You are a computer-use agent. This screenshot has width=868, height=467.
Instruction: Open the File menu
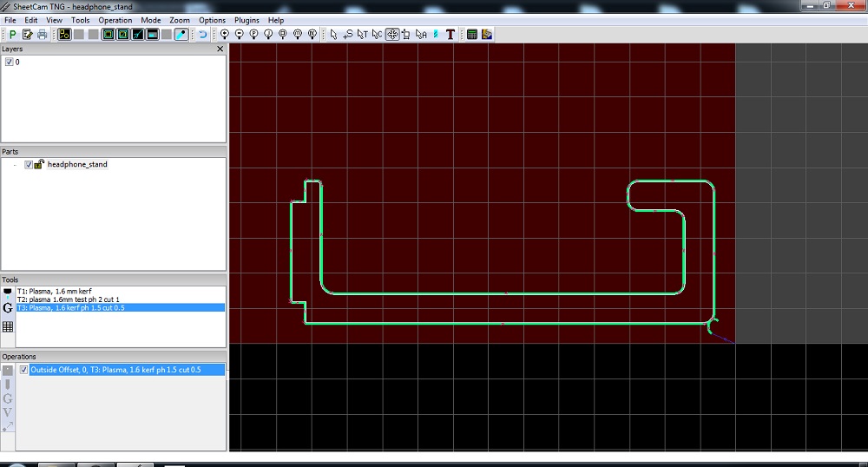[x=10, y=20]
